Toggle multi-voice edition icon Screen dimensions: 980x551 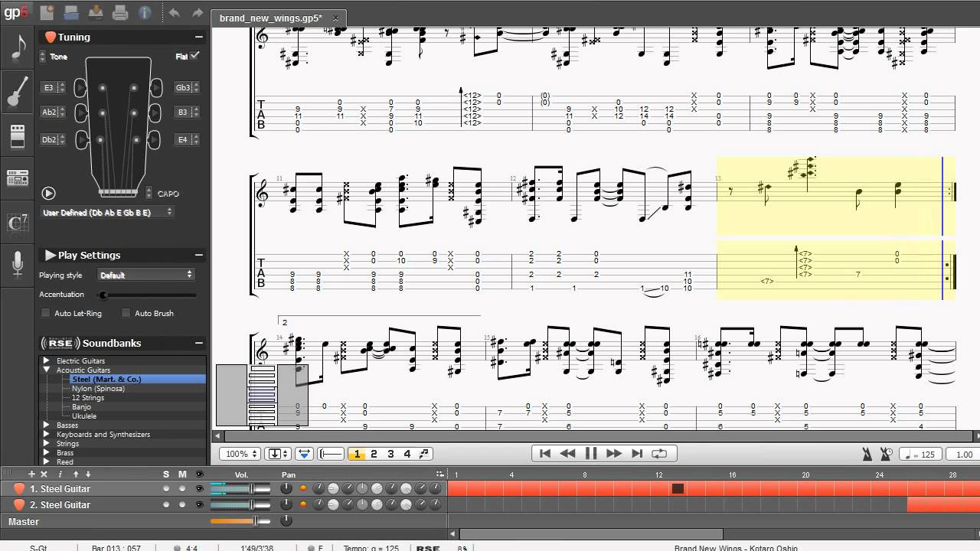[425, 454]
